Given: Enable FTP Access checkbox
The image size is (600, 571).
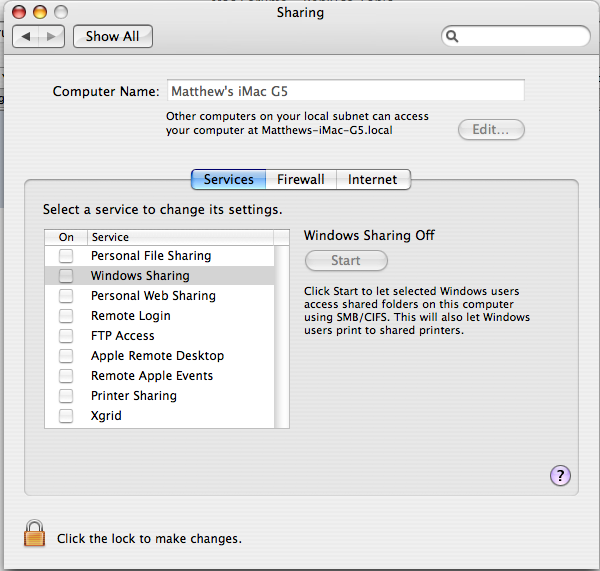Looking at the screenshot, I should [66, 336].
